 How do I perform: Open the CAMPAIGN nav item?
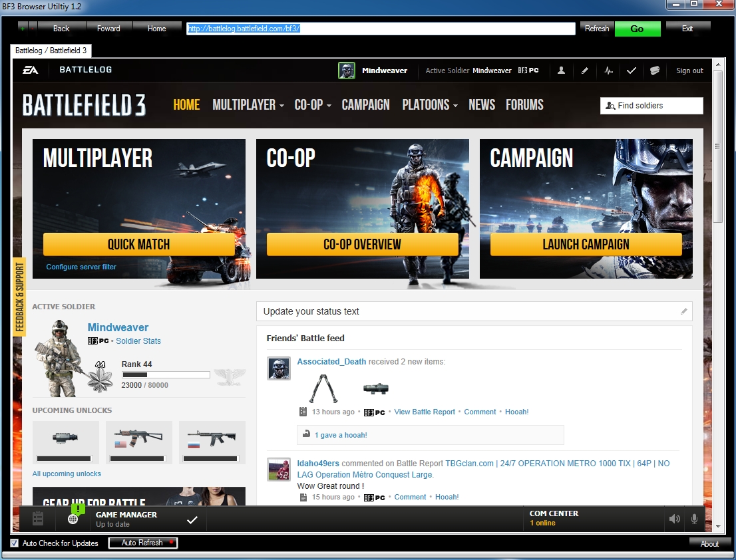point(365,104)
